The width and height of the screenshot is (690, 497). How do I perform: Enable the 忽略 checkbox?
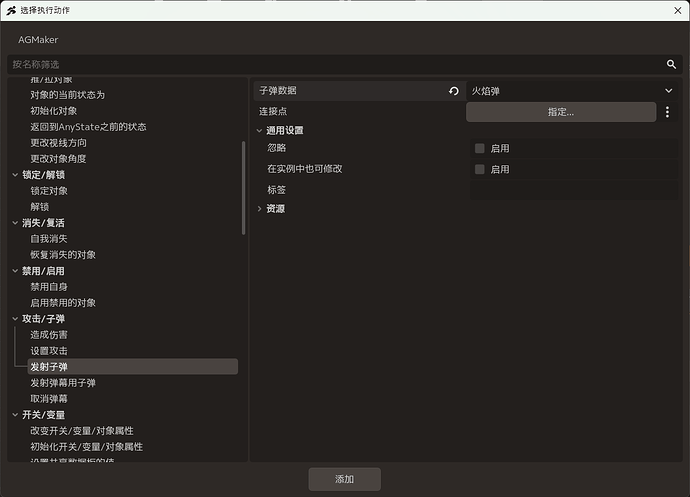coord(480,148)
